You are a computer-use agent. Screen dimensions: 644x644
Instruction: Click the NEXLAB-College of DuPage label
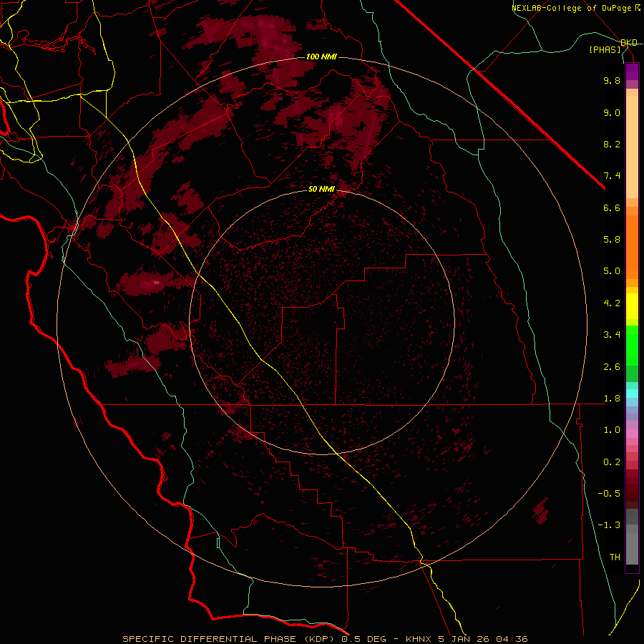572,8
